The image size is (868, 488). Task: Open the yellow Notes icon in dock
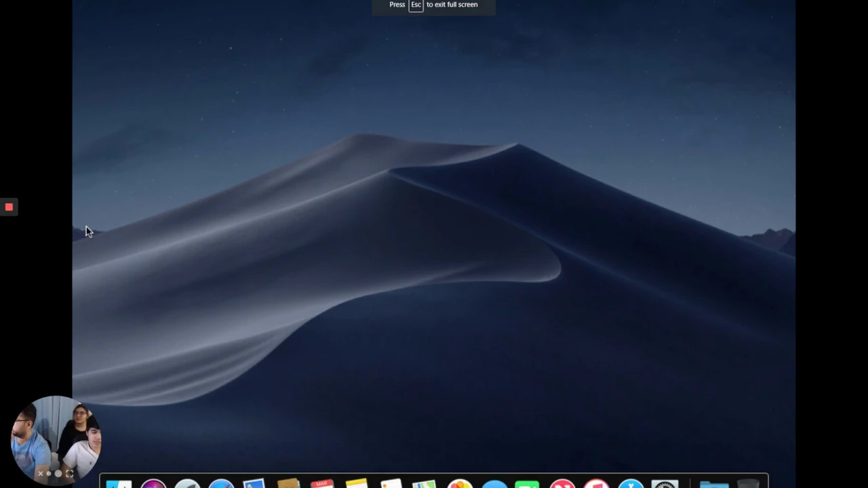coord(357,484)
